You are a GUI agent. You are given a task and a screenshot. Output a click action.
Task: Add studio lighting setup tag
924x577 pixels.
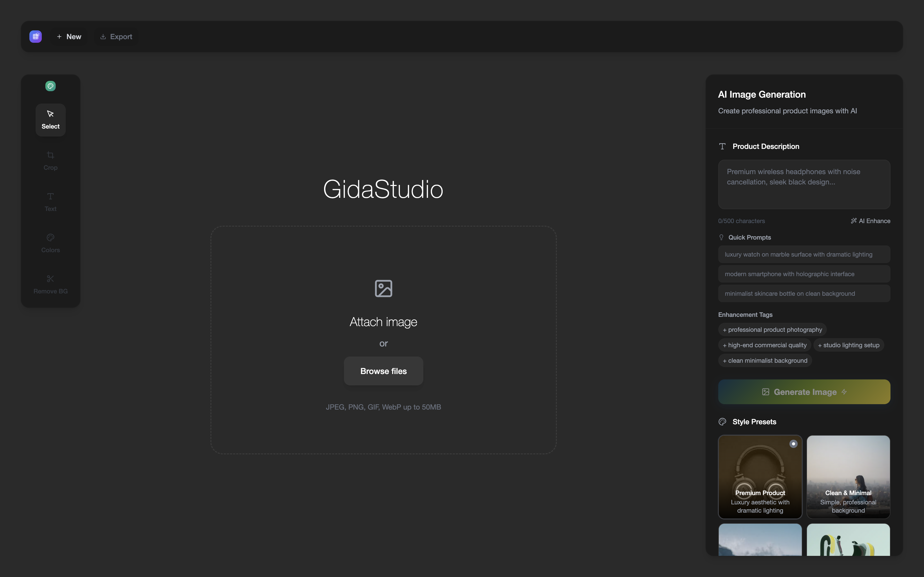tap(848, 345)
